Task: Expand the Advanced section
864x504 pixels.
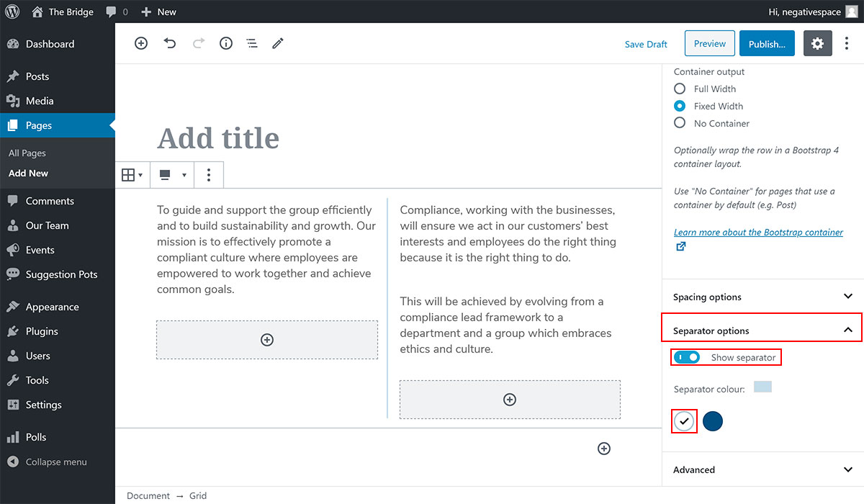Action: click(762, 469)
